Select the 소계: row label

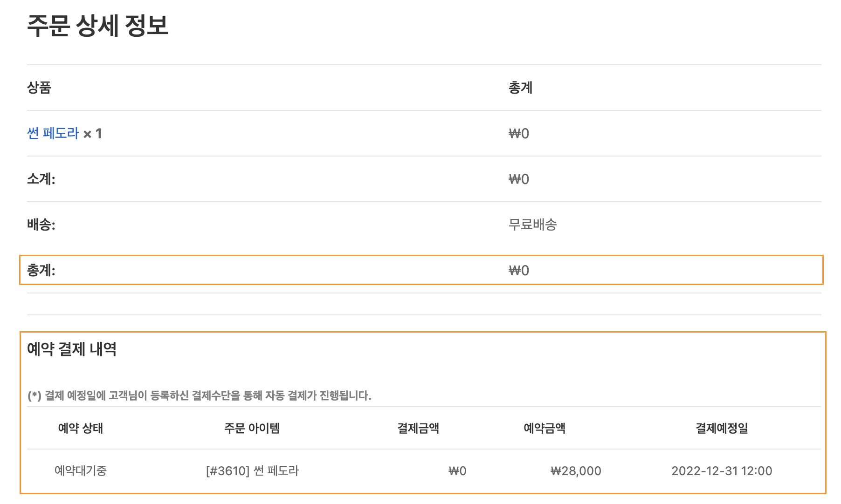coord(41,179)
